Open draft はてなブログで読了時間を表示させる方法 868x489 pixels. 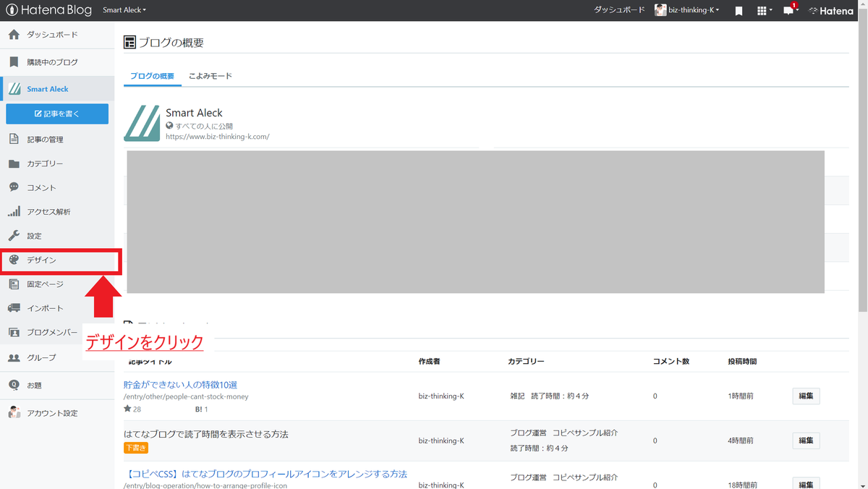click(206, 434)
